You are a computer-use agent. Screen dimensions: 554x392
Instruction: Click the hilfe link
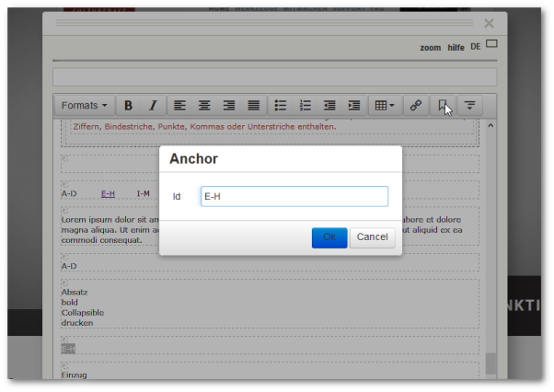tap(456, 47)
